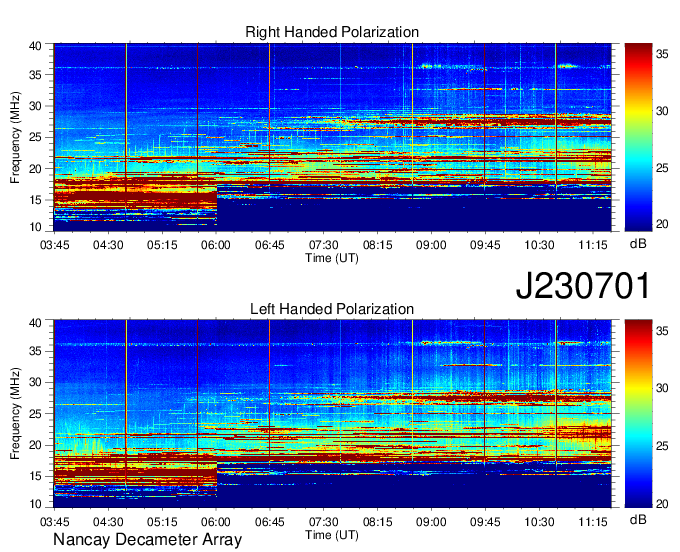Click the right-handed panel's colorbar

click(638, 137)
